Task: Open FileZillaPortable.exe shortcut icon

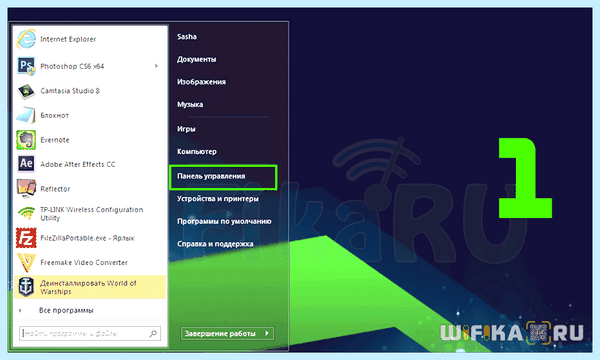Action: click(x=26, y=238)
